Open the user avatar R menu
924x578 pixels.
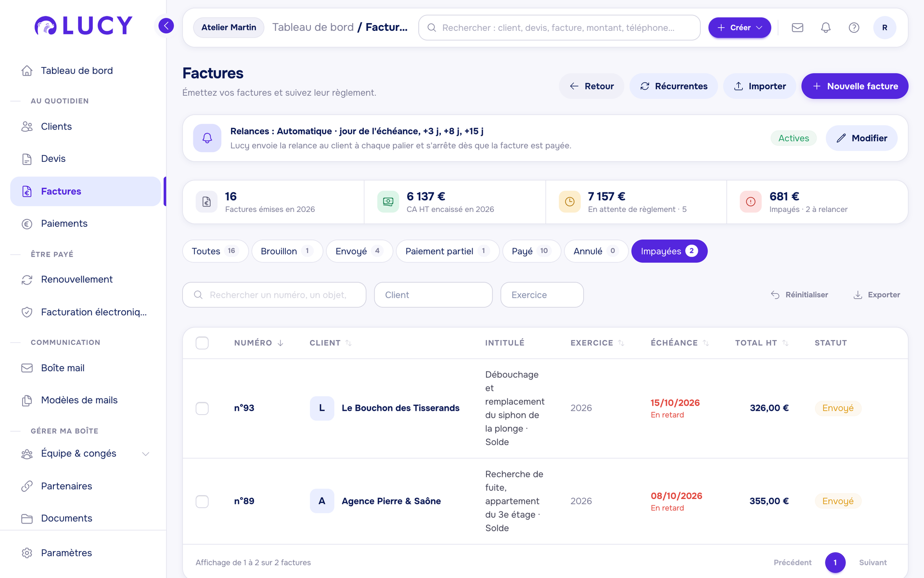pos(885,27)
